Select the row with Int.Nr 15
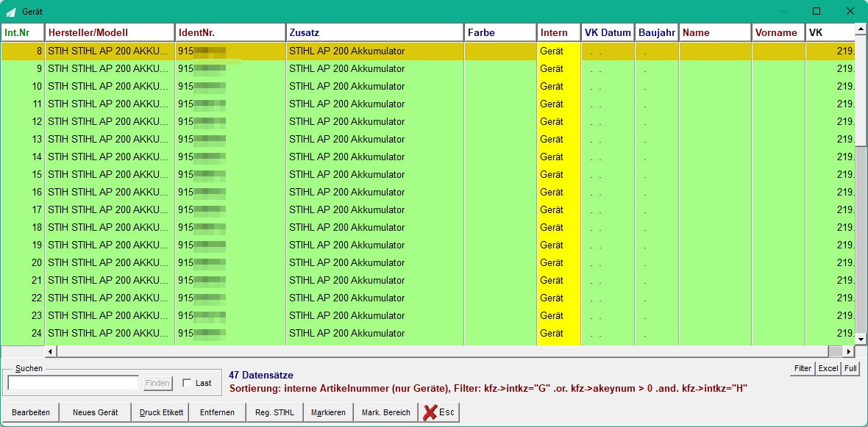This screenshot has height=427, width=868. (x=427, y=175)
